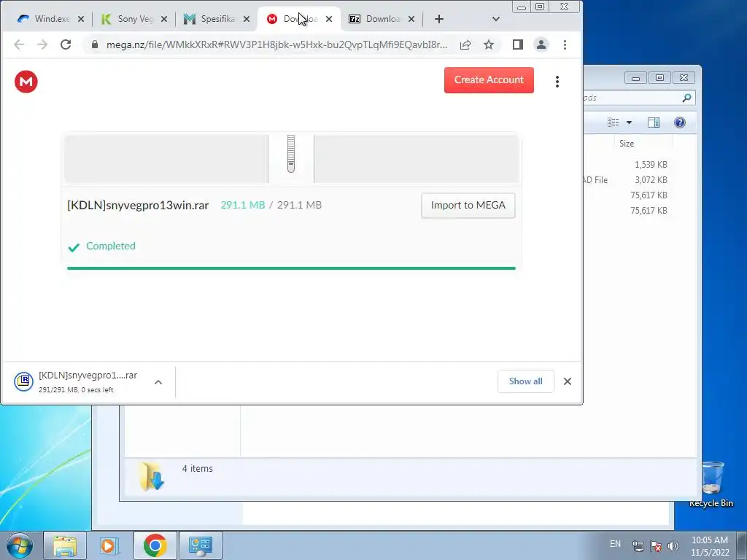The image size is (747, 560).
Task: Change view icon in Explorer window
Action: [613, 122]
